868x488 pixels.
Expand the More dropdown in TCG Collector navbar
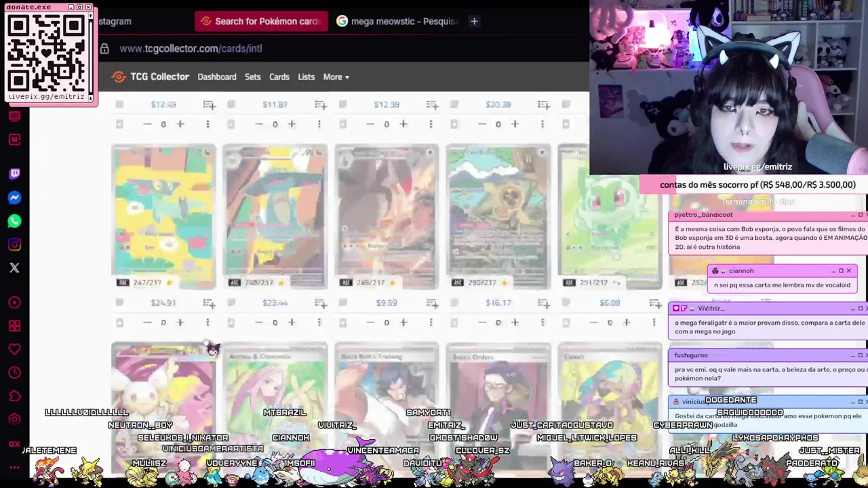[336, 77]
